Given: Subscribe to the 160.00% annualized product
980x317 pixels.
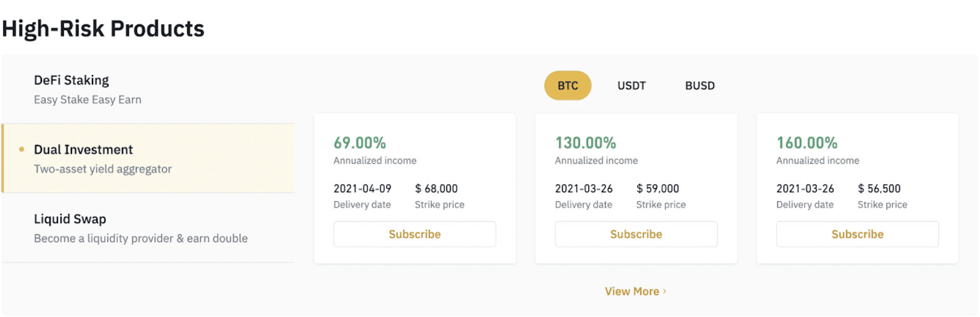Looking at the screenshot, I should [857, 234].
